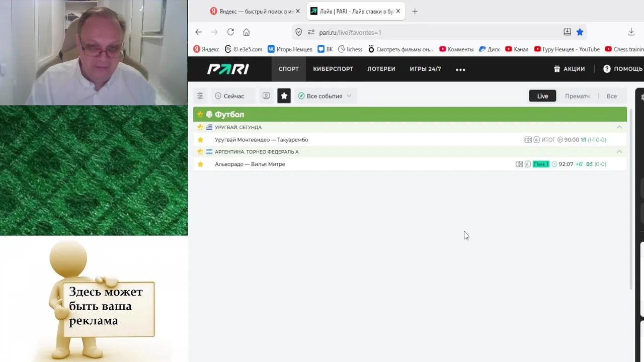Open the Смотреть фильмы bookmark
Screen dimensions: 644x362
(x=400, y=49)
